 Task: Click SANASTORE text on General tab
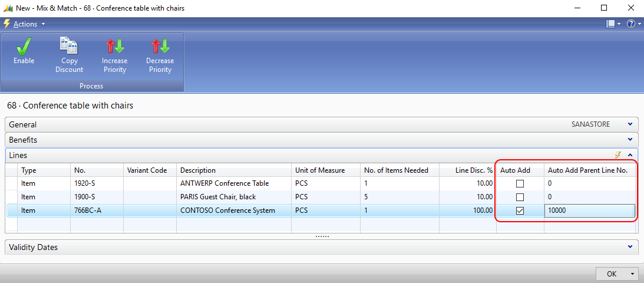click(590, 124)
